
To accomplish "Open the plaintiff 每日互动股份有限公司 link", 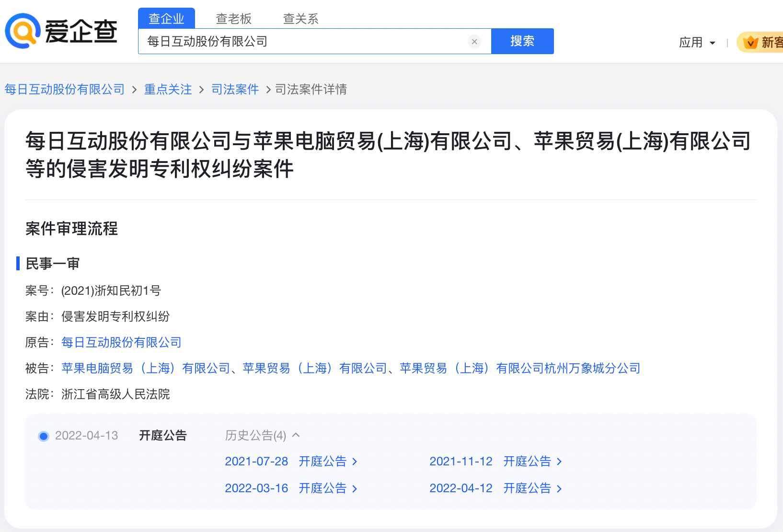I will coord(121,342).
